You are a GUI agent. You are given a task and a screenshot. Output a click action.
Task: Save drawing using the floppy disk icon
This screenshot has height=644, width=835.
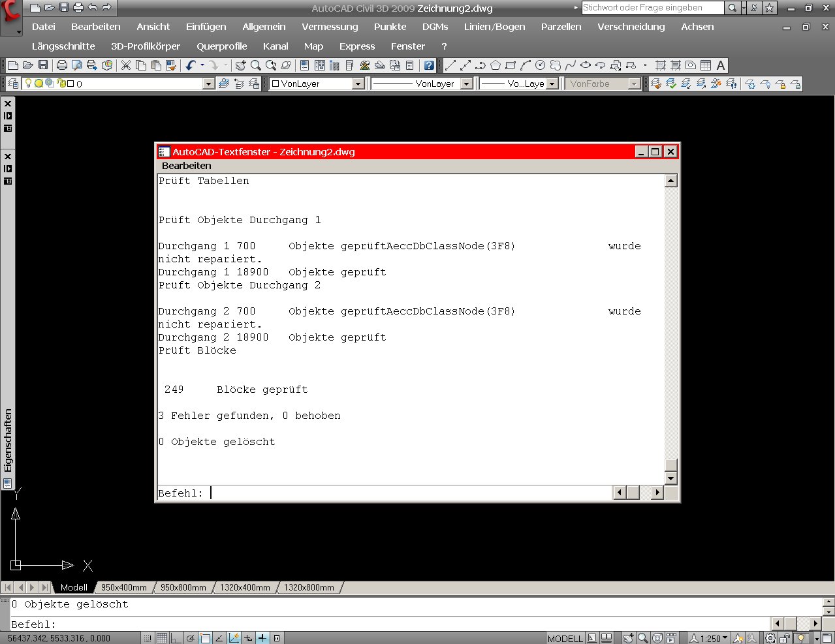[x=43, y=65]
